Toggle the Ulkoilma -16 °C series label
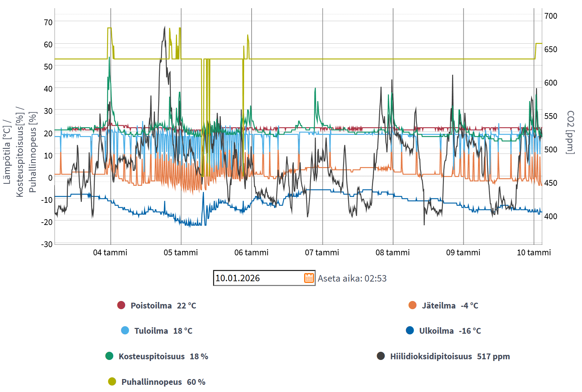 (x=450, y=331)
